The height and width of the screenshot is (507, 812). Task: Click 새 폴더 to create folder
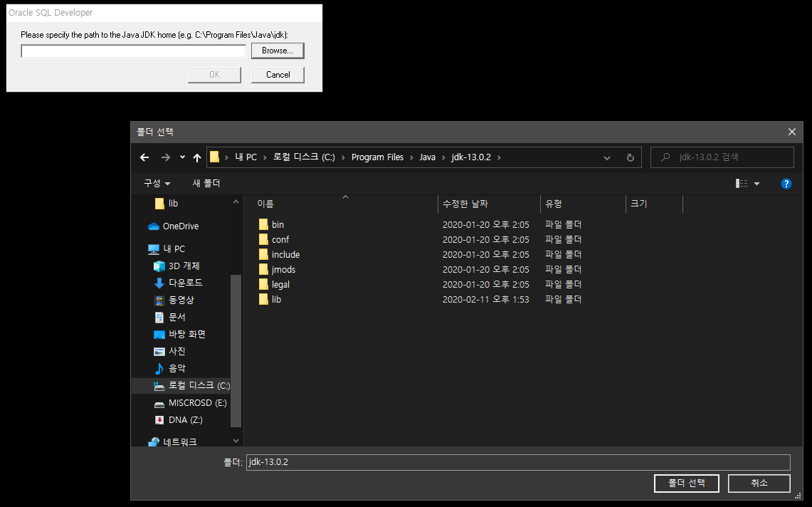point(206,184)
